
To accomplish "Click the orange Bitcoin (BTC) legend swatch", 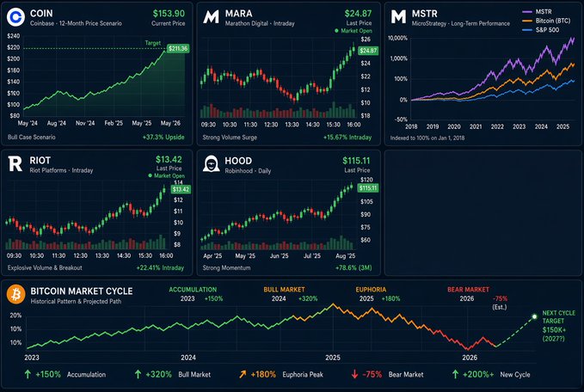I will coord(527,21).
